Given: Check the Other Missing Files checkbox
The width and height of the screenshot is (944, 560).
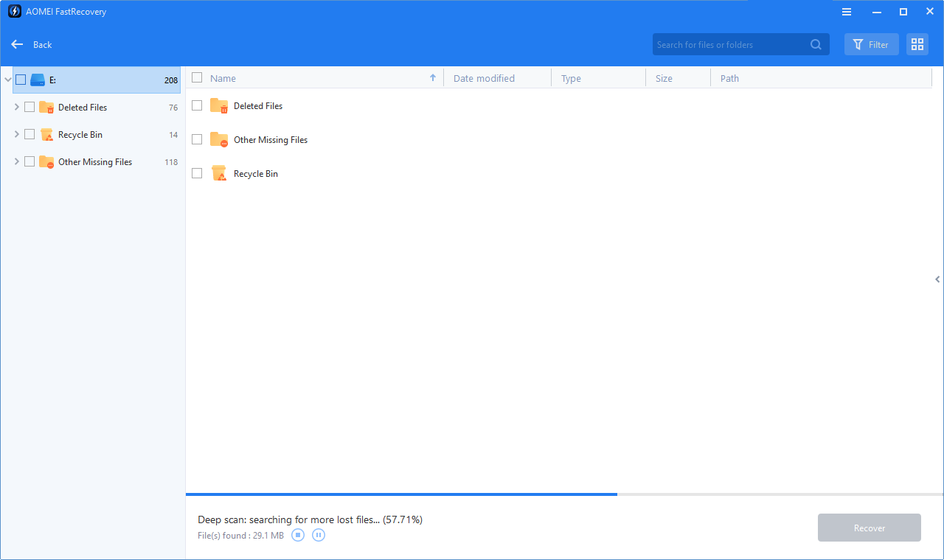Looking at the screenshot, I should (197, 139).
